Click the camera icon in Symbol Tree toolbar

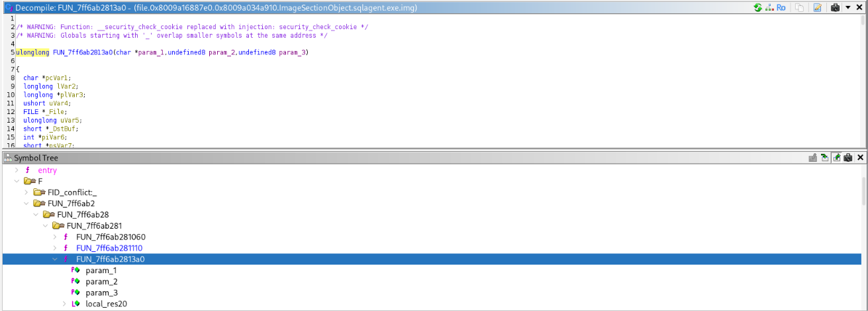click(848, 157)
